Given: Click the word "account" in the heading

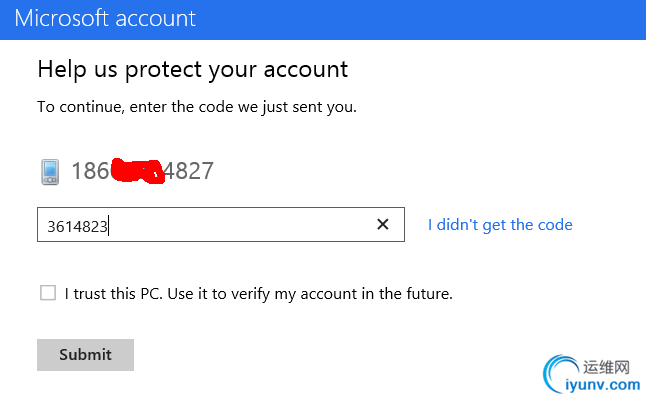Looking at the screenshot, I should 302,69.
